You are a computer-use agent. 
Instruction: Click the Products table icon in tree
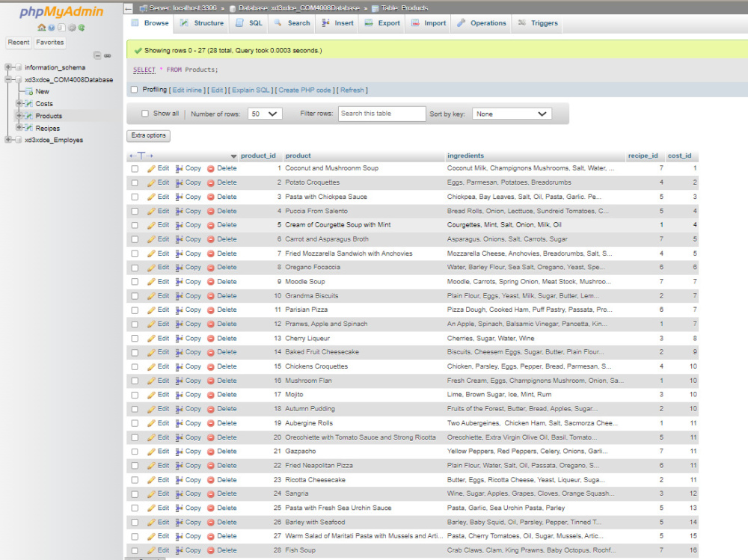[x=29, y=116]
